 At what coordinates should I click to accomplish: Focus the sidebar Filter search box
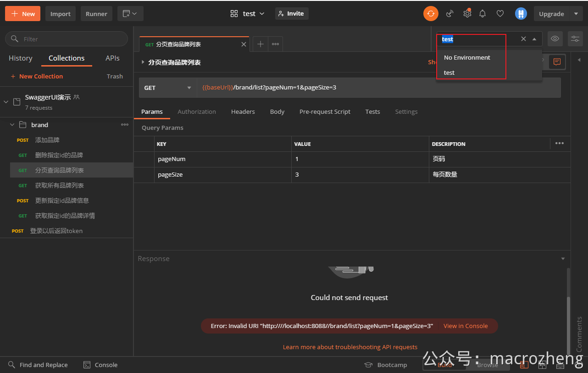(x=67, y=39)
